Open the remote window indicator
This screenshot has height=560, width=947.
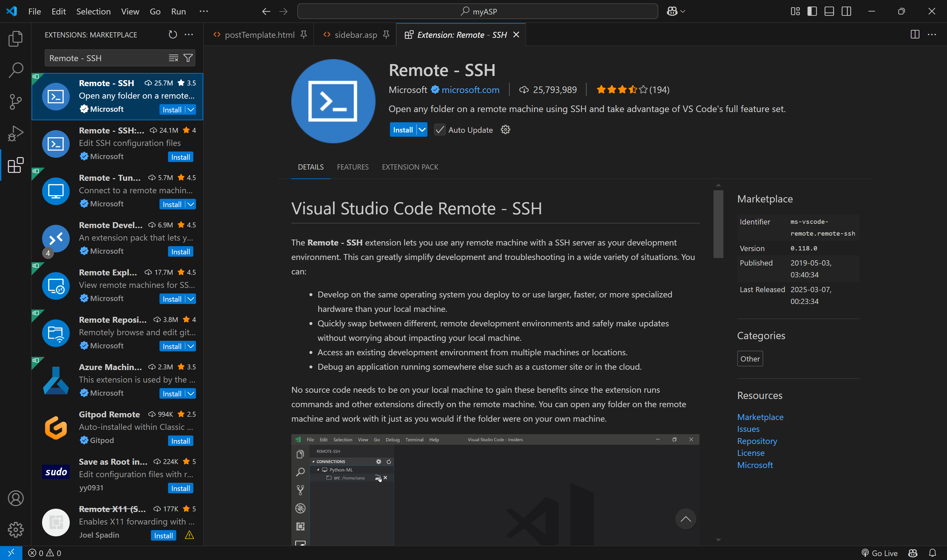pyautogui.click(x=11, y=553)
